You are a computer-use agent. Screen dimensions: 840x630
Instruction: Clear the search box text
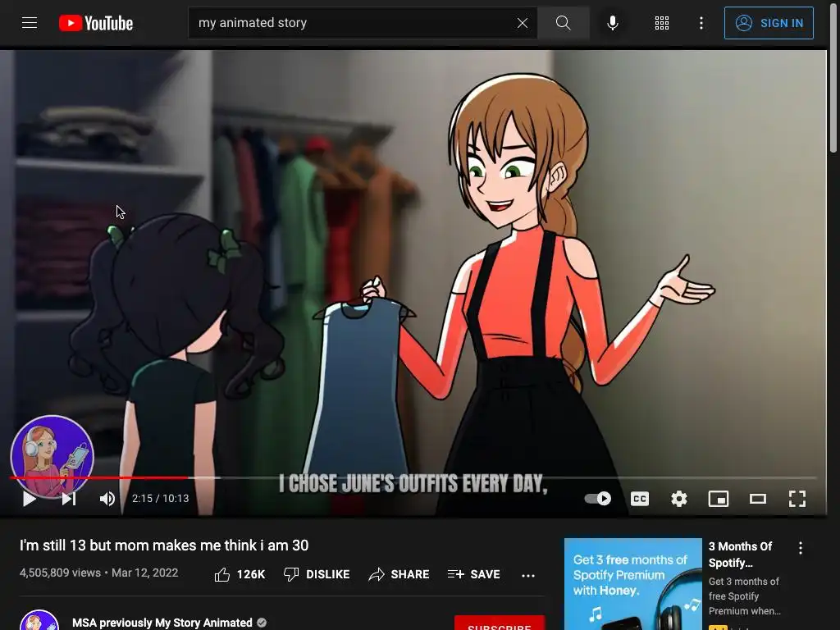coord(523,23)
